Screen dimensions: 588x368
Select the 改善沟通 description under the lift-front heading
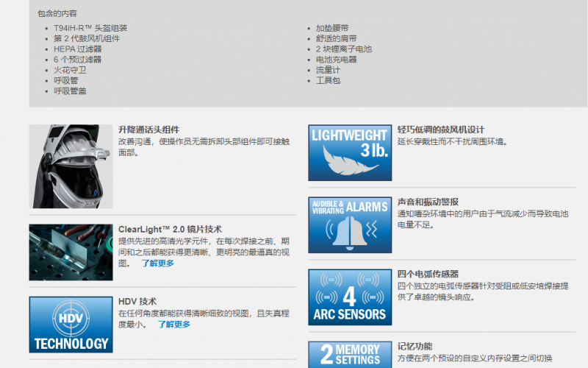(204, 147)
